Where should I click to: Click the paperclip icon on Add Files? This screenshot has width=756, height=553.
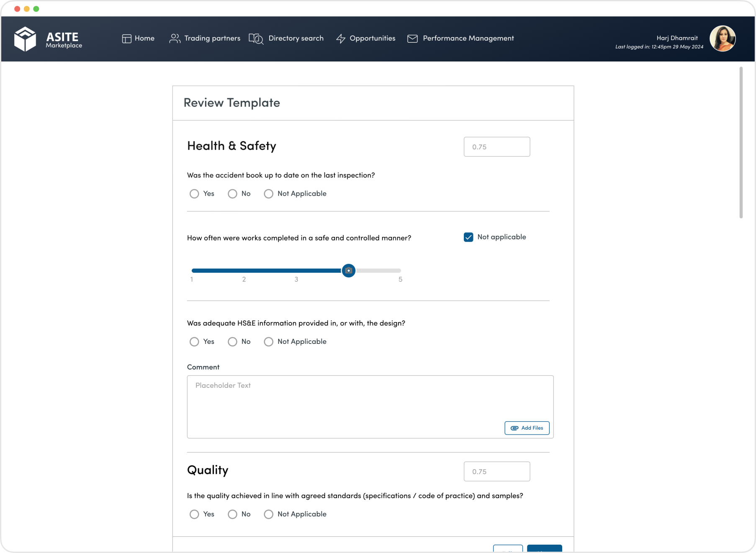tap(514, 428)
